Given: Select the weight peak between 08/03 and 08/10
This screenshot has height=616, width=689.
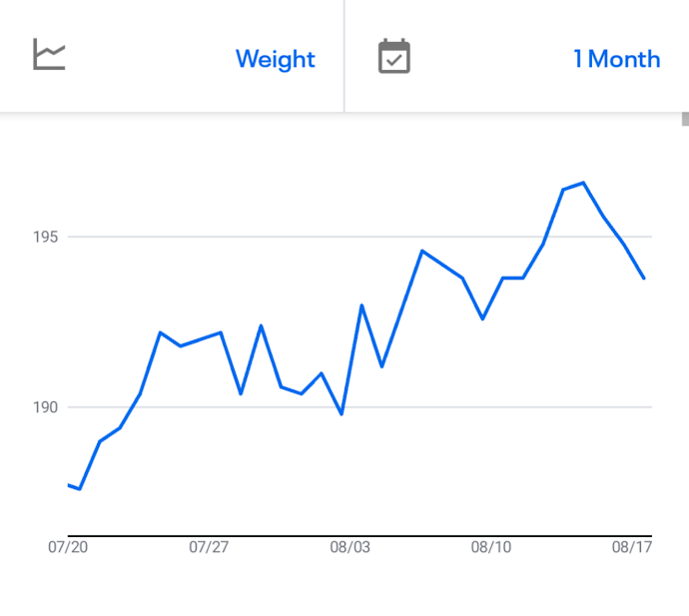Looking at the screenshot, I should point(422,251).
